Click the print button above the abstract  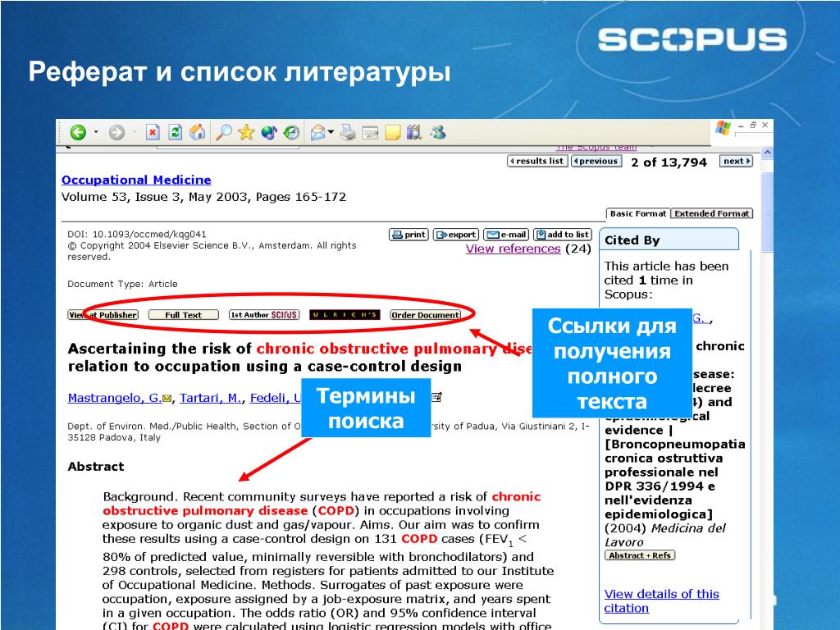coord(409,235)
